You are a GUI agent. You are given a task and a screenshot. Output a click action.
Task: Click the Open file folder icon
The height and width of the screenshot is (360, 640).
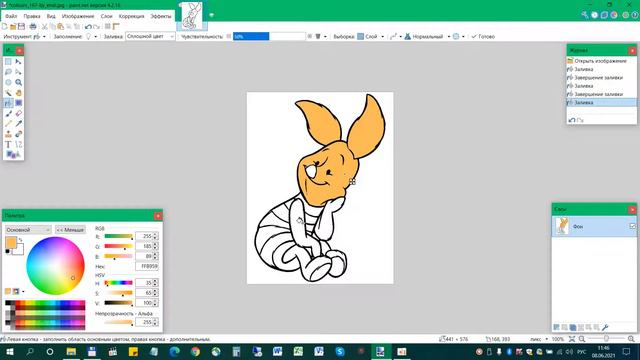[13, 27]
